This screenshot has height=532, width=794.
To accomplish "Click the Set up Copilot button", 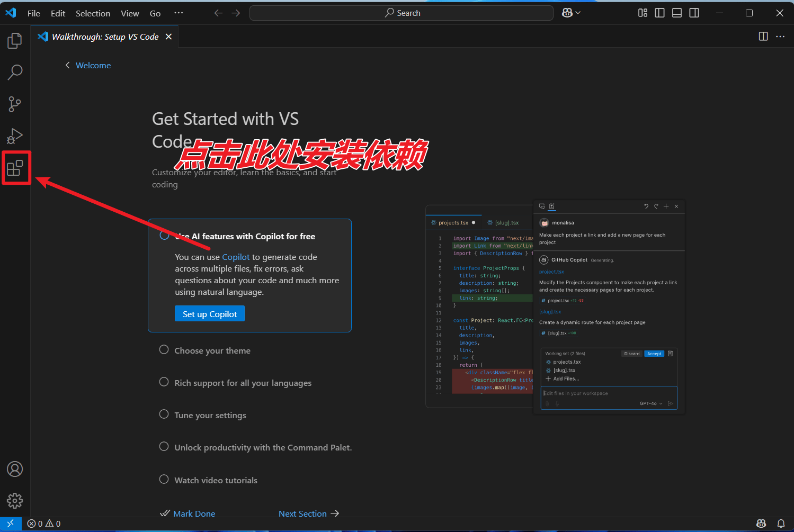I will click(x=210, y=314).
